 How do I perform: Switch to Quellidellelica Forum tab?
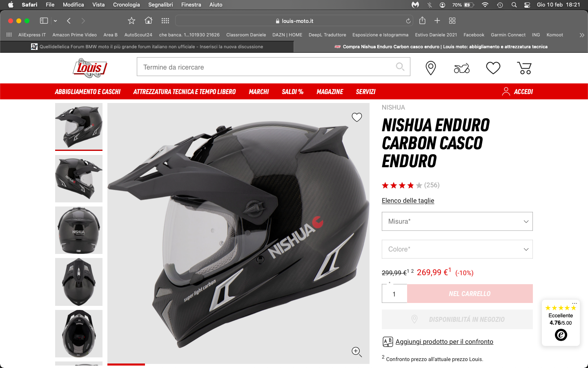(147, 47)
